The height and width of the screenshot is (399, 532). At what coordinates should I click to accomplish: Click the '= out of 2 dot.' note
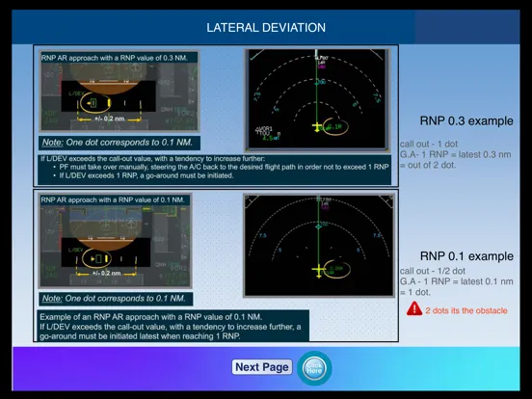428,165
